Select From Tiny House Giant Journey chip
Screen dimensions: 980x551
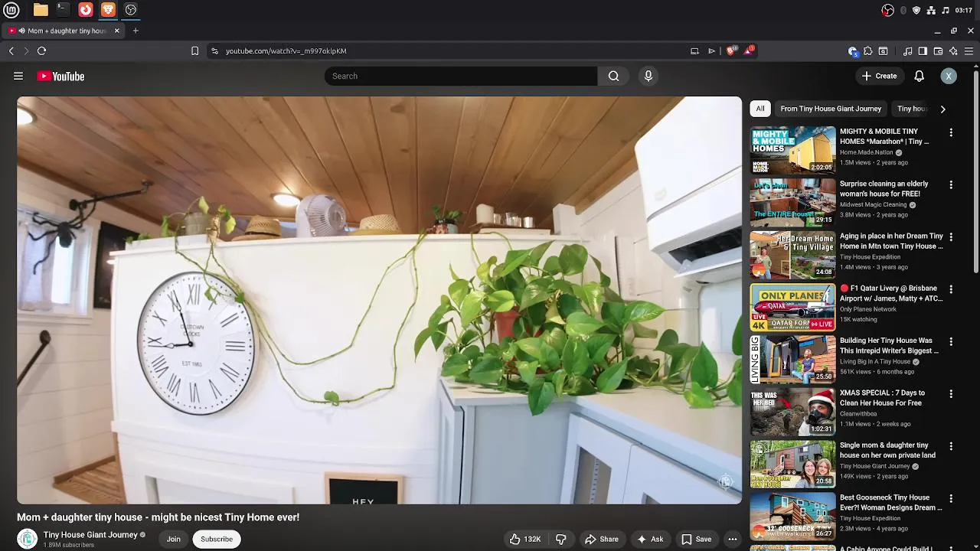(831, 109)
